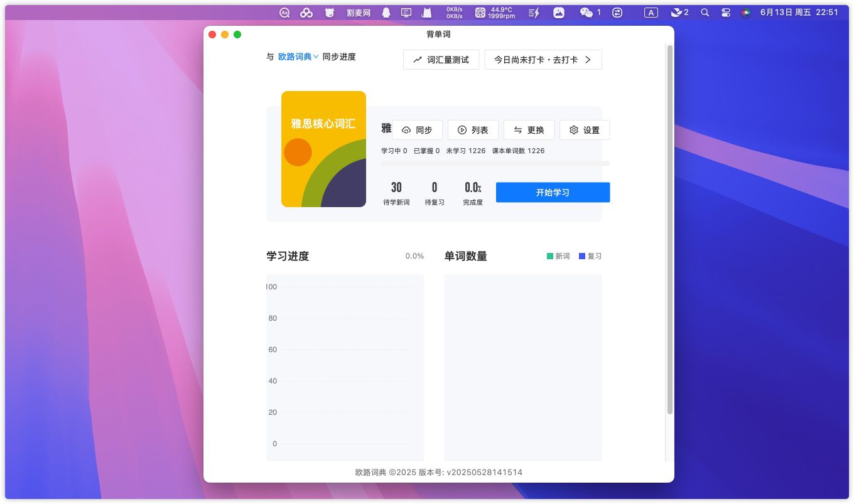Click the 同步 cloud sync button
Screen dimensions: 854x504
[417, 130]
